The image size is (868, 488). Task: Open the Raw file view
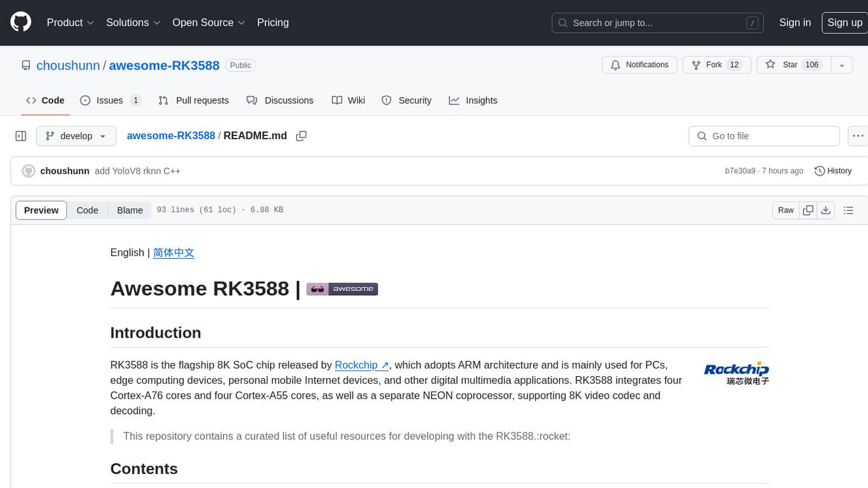pyautogui.click(x=786, y=210)
